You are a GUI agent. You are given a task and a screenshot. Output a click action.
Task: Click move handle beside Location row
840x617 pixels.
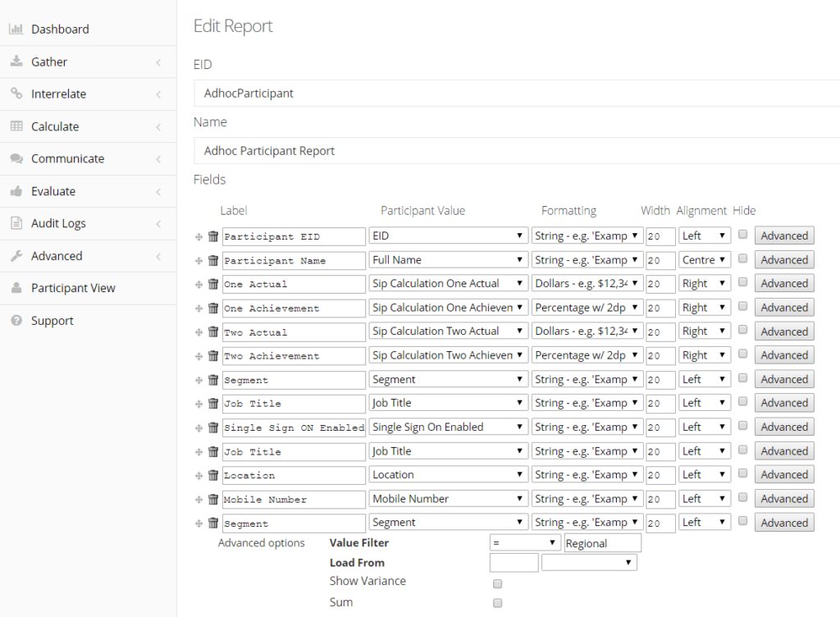[199, 476]
